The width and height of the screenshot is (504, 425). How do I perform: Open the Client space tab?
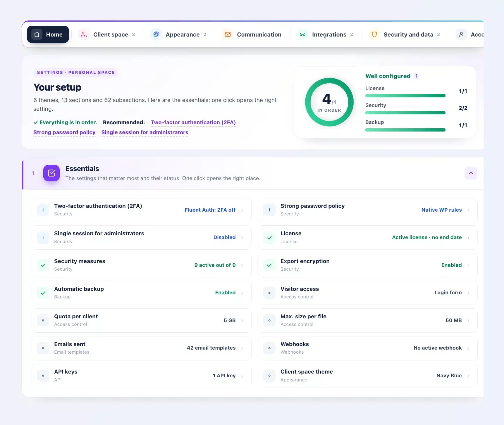pyautogui.click(x=107, y=34)
